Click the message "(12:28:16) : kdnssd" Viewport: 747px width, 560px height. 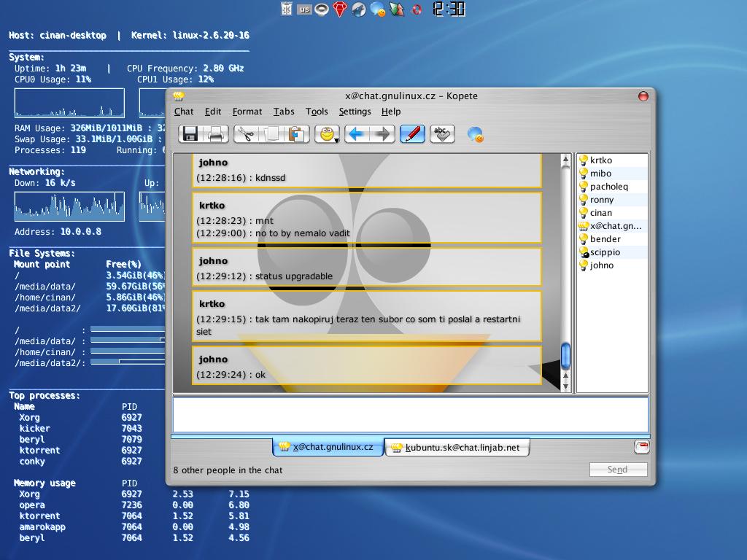241,178
